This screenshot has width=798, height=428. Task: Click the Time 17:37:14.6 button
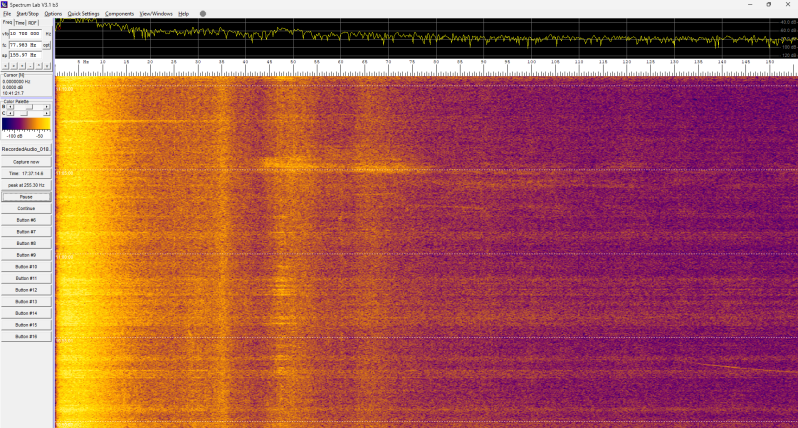(x=26, y=174)
